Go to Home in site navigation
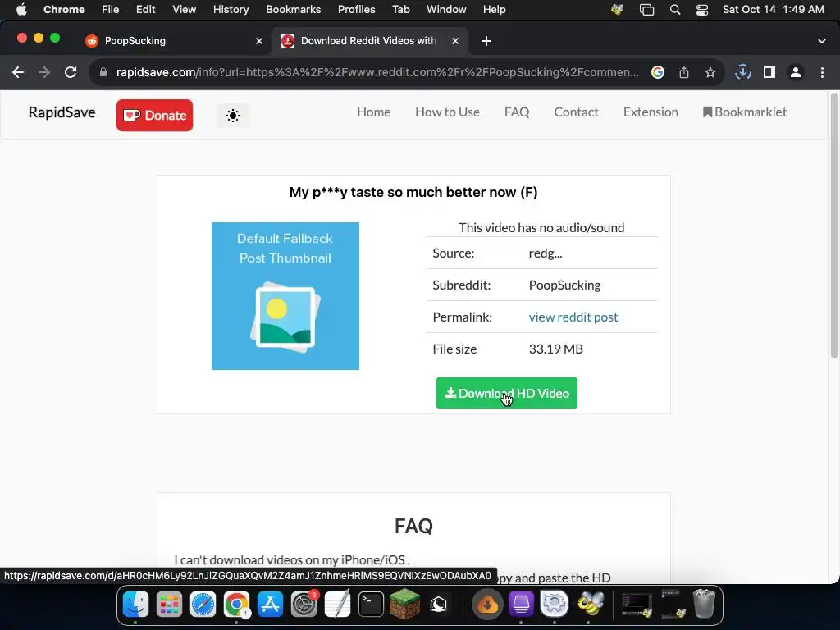The image size is (840, 630). 373,112
